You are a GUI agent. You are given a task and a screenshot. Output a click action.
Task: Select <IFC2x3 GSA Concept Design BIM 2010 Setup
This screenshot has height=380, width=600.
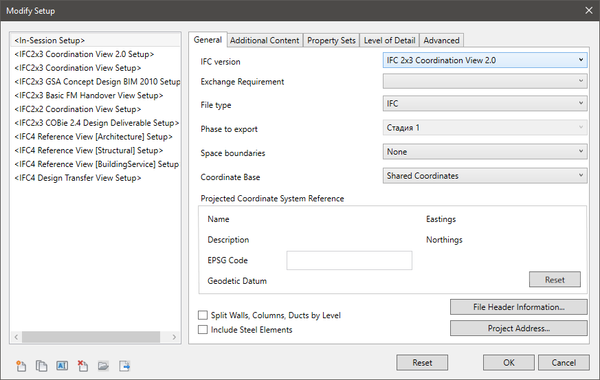click(x=96, y=82)
